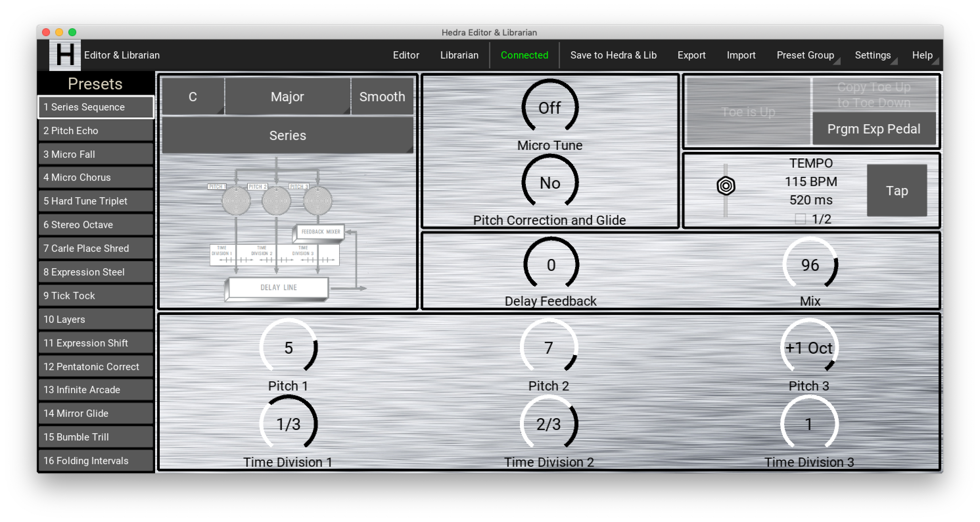This screenshot has width=980, height=522.
Task: Select preset 13 Infinite Arcade
Action: tap(96, 390)
